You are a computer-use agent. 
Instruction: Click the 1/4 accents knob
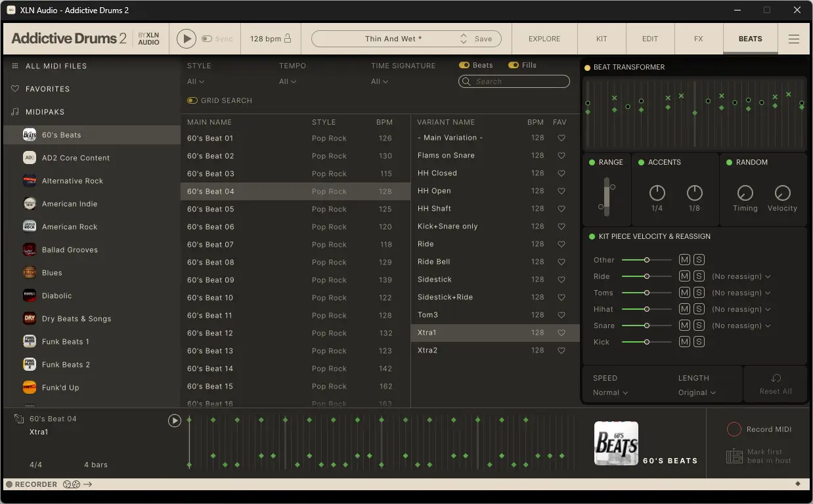[x=657, y=193]
